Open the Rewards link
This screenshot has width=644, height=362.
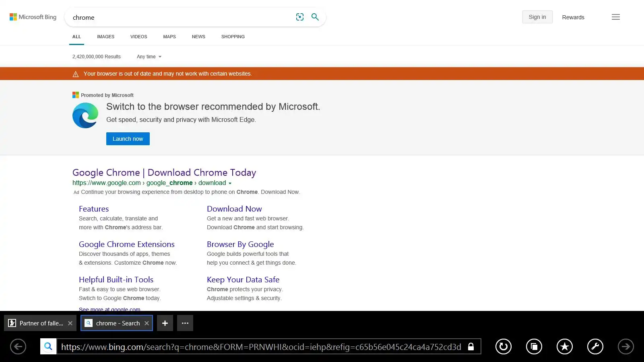(x=573, y=17)
